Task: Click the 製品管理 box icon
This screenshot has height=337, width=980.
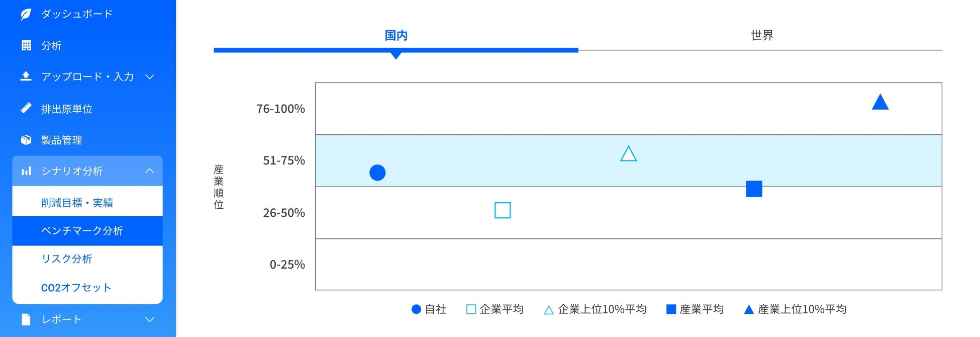Action: 26,140
